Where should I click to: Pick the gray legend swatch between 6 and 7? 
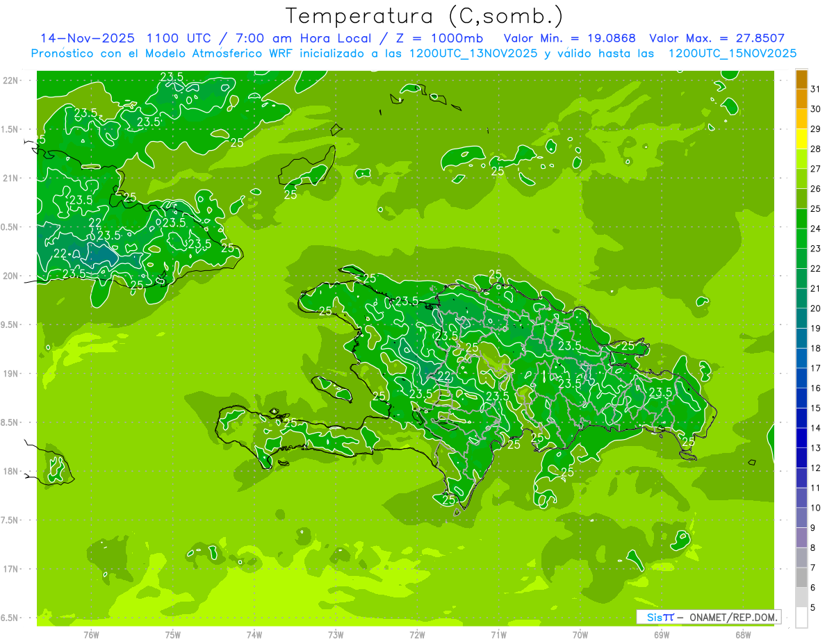[801, 577]
